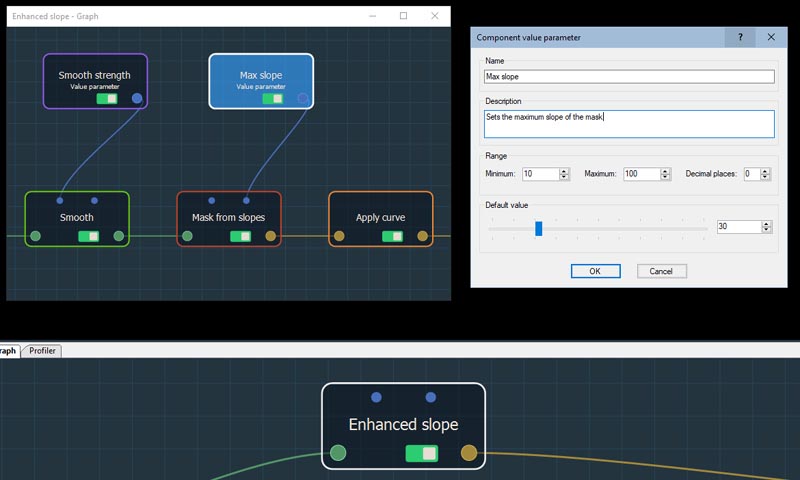Click Enhanced slope first blue parameter port

pyautogui.click(x=377, y=397)
